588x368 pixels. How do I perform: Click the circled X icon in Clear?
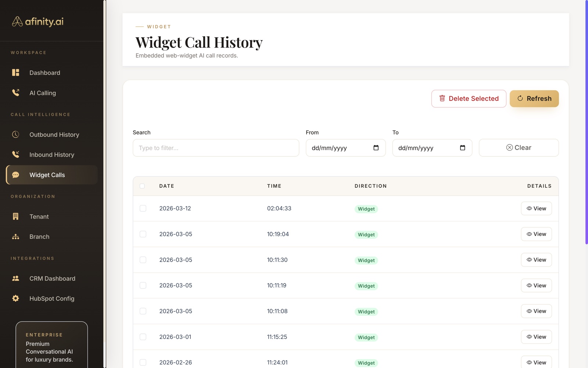[x=509, y=148]
